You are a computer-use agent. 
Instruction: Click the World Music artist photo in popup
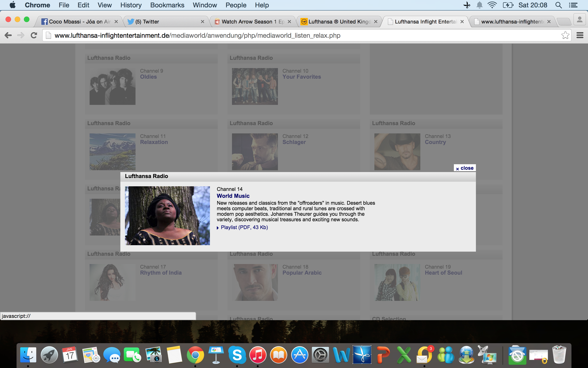click(x=167, y=216)
